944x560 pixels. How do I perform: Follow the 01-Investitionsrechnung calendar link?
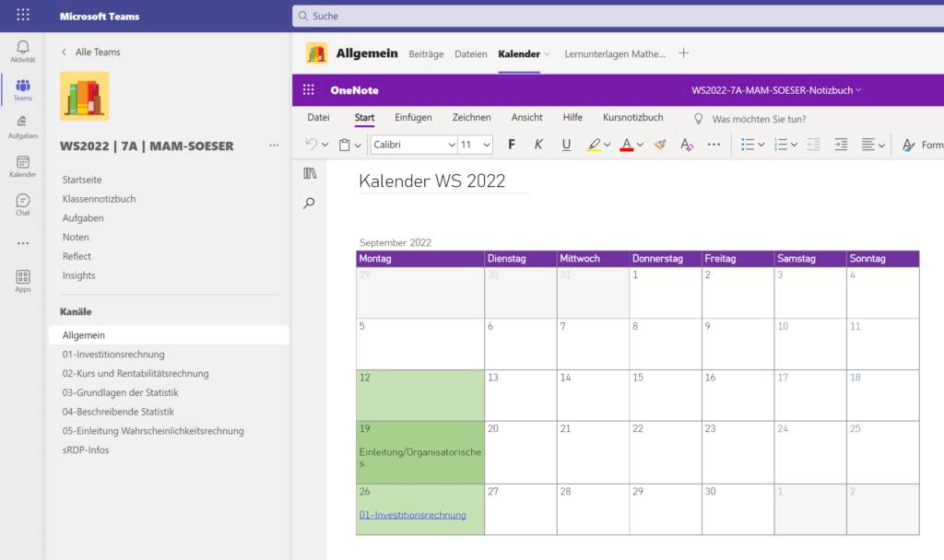tap(412, 515)
